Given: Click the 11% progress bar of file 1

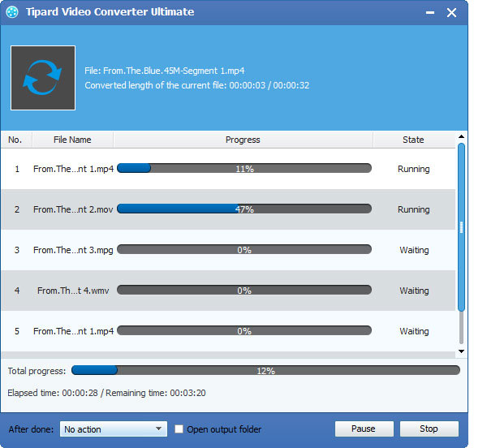Looking at the screenshot, I should 244,168.
